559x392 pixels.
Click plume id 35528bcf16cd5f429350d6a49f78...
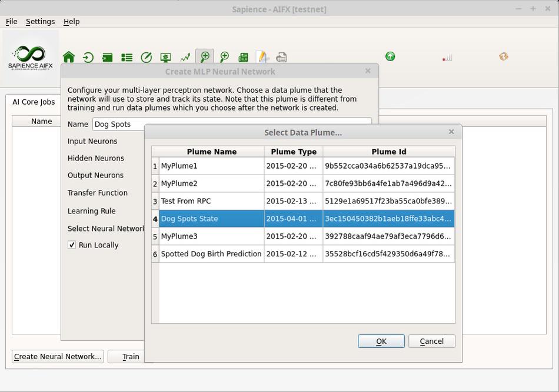388,254
